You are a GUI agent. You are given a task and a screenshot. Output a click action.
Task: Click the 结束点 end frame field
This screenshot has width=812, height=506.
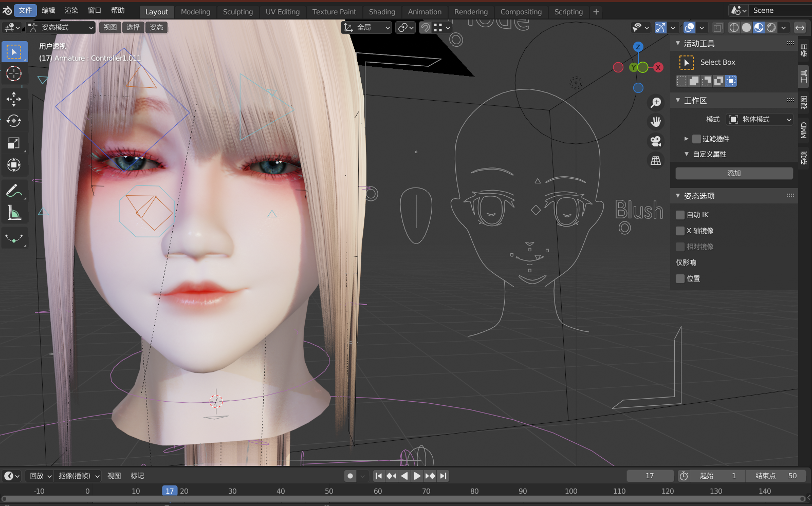[x=776, y=476]
